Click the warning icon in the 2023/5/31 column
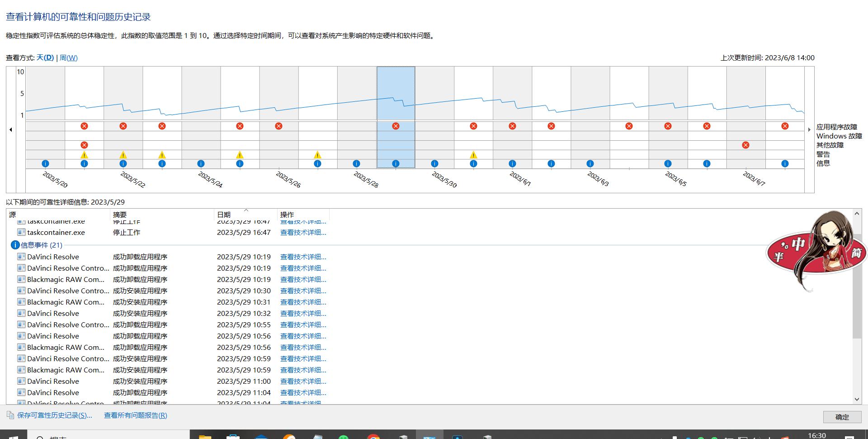 pos(473,155)
